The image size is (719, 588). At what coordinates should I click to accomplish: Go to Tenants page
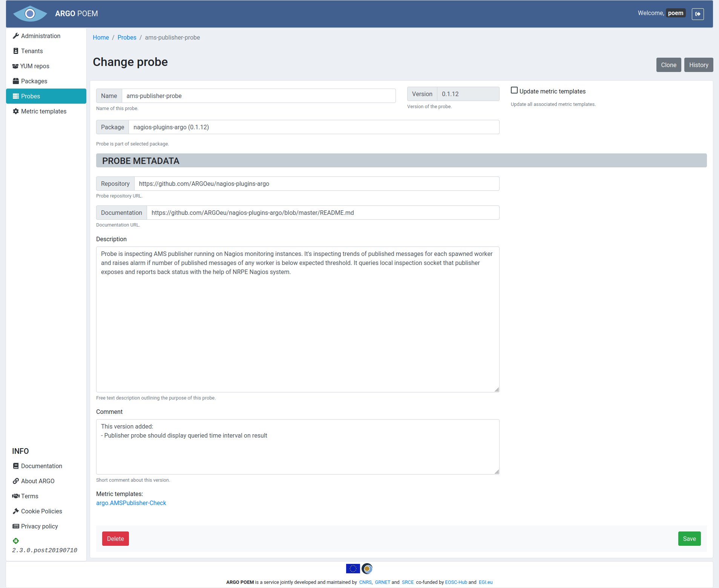click(x=46, y=51)
